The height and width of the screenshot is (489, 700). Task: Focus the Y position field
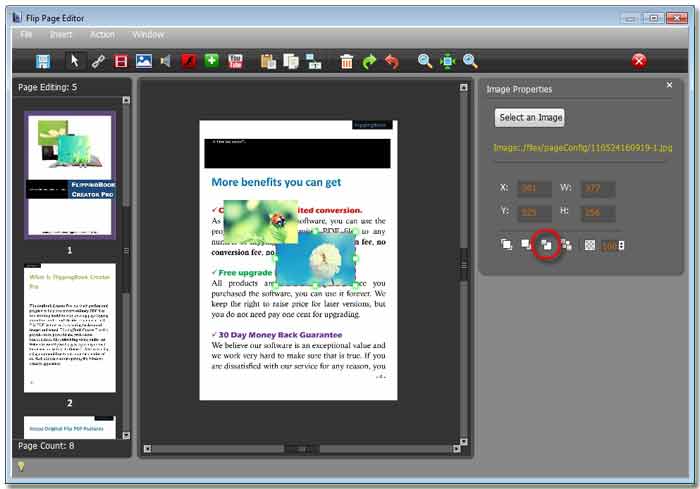[x=534, y=212]
